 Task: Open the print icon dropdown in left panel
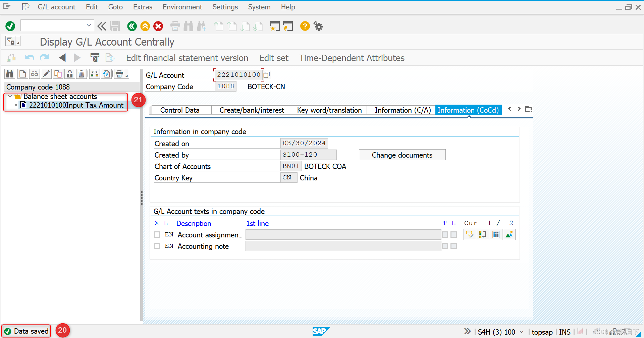tap(127, 76)
